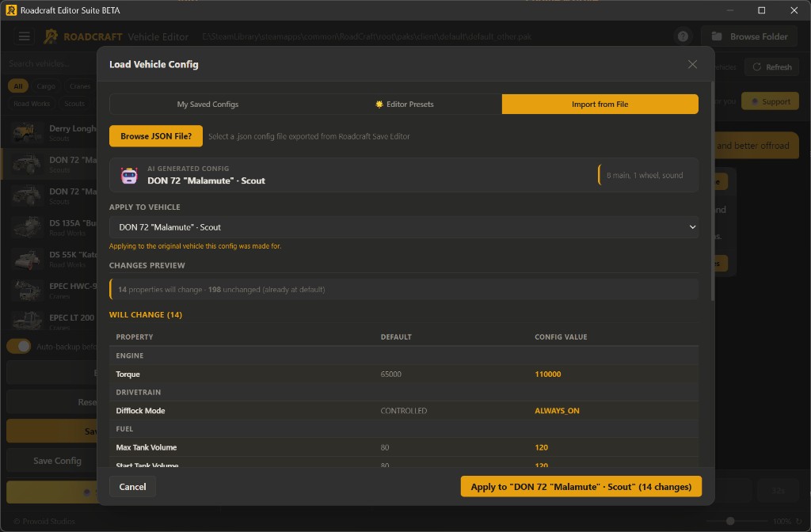Click the CONTROLLED default value
The width and height of the screenshot is (811, 532).
404,411
